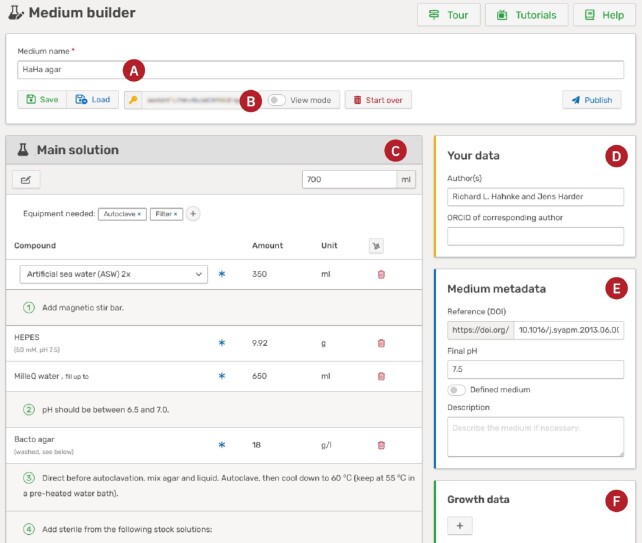Click the clear-all icon in Unit header

376,245
